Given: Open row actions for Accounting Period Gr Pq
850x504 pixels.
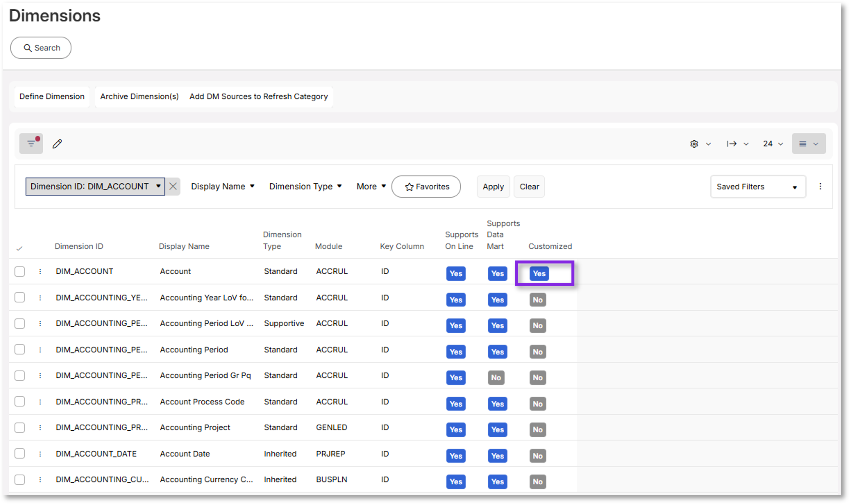Looking at the screenshot, I should tap(40, 376).
